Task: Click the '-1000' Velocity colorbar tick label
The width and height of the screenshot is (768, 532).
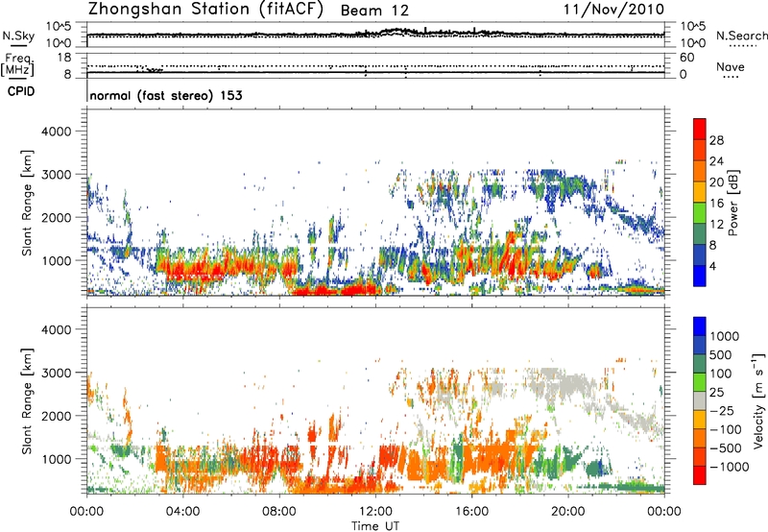Action: click(x=730, y=467)
